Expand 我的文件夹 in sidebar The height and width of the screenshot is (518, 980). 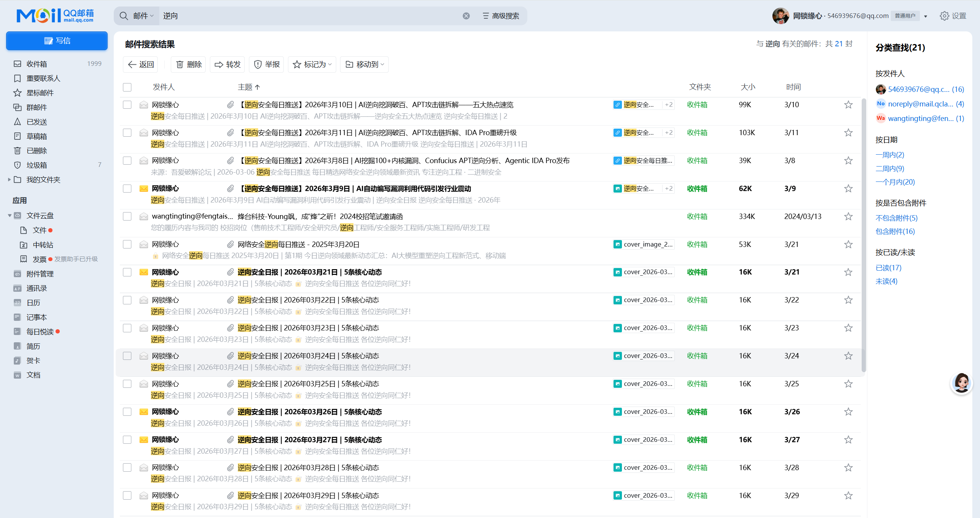click(x=9, y=180)
